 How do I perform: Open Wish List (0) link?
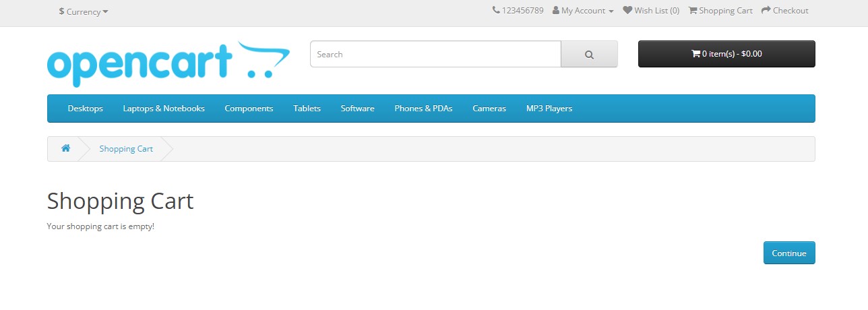[651, 11]
